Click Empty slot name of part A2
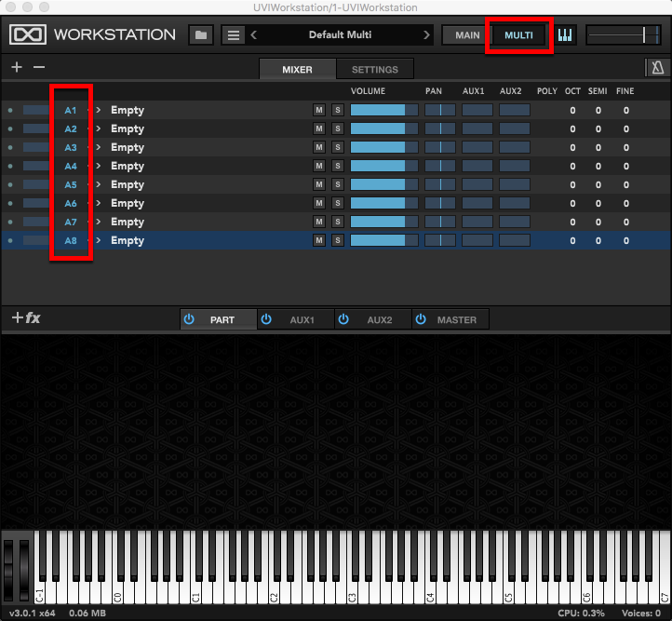This screenshot has height=621, width=672. pyautogui.click(x=128, y=129)
